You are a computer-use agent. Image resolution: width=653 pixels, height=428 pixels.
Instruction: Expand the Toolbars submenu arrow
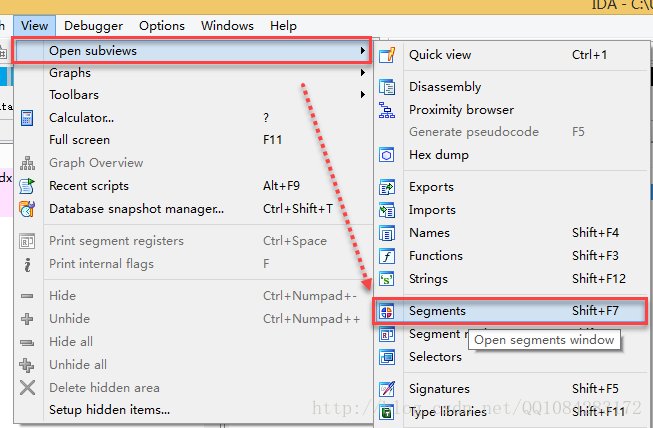(363, 95)
